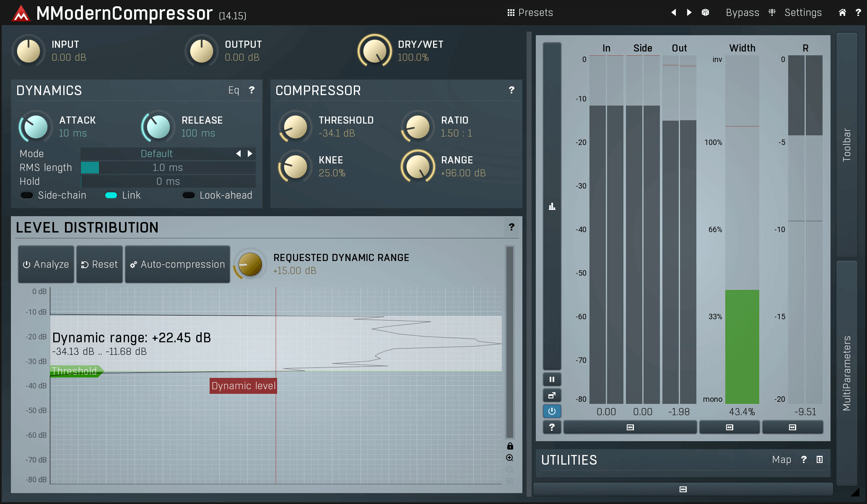This screenshot has height=504, width=867.
Task: Expand the Utilities panel with the collapse icon
Action: (x=820, y=460)
